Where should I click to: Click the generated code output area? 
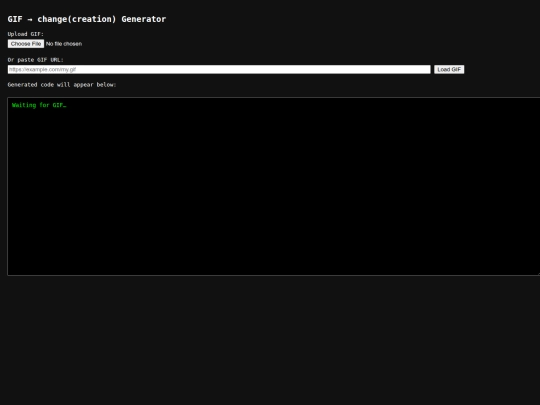pos(274,186)
